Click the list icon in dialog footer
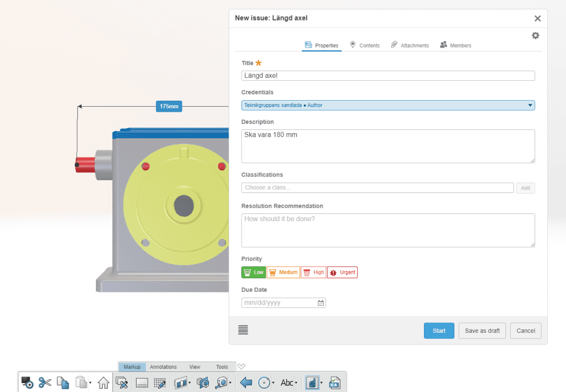 [x=243, y=330]
